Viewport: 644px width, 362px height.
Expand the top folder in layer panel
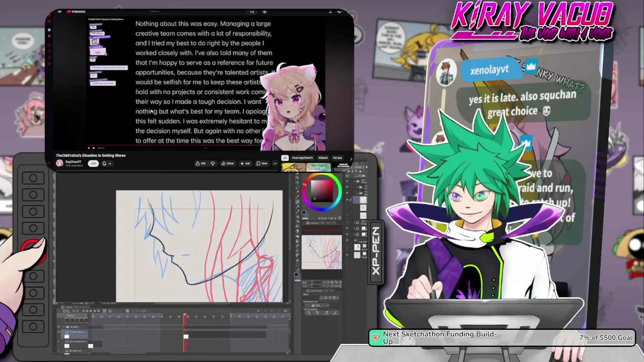tap(354, 181)
